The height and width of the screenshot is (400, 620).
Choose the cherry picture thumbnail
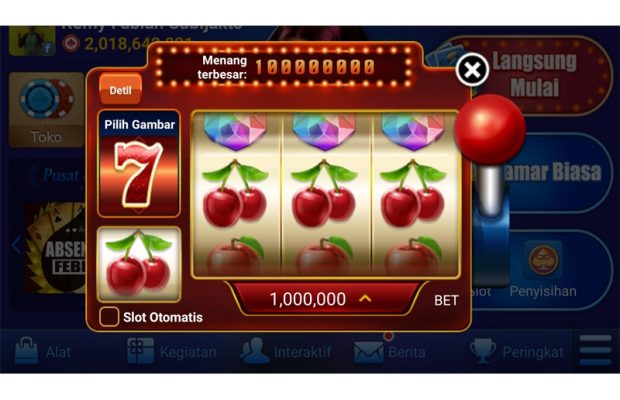click(139, 264)
